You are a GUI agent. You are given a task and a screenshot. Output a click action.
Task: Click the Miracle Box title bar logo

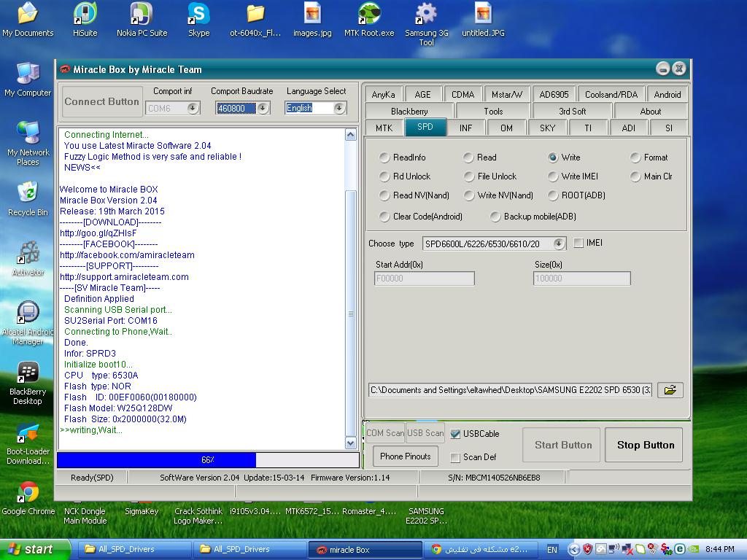pyautogui.click(x=64, y=69)
